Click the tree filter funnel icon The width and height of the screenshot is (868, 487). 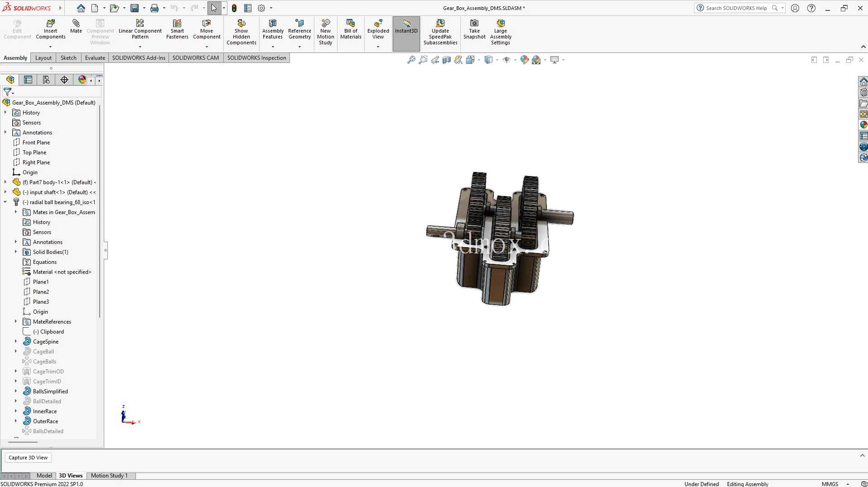(7, 92)
